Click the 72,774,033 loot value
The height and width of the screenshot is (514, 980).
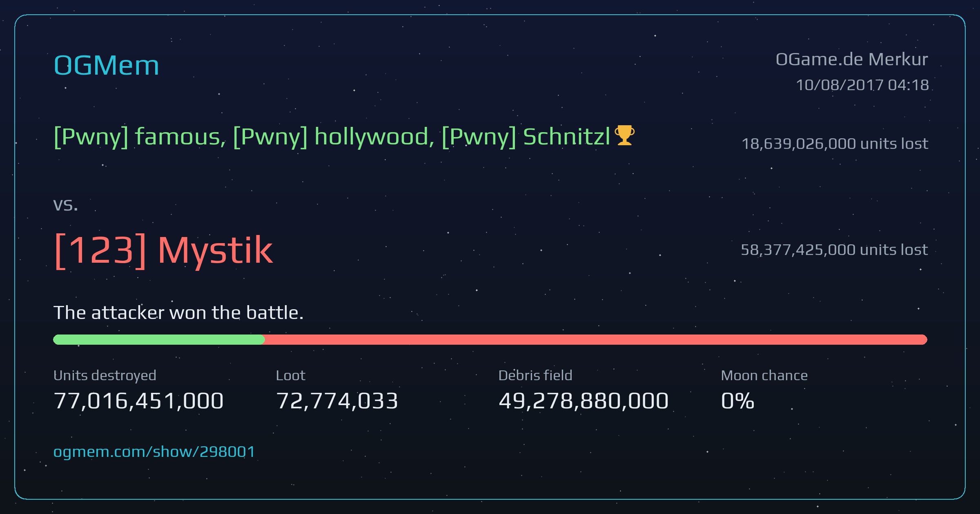337,401
